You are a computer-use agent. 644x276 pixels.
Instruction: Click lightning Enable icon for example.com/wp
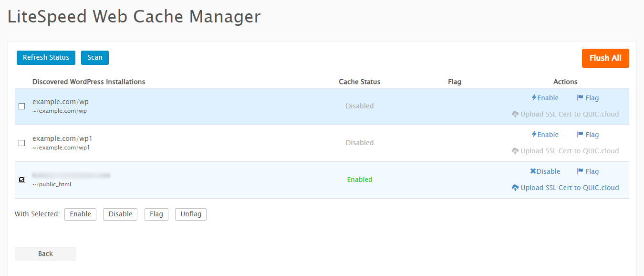(x=534, y=98)
